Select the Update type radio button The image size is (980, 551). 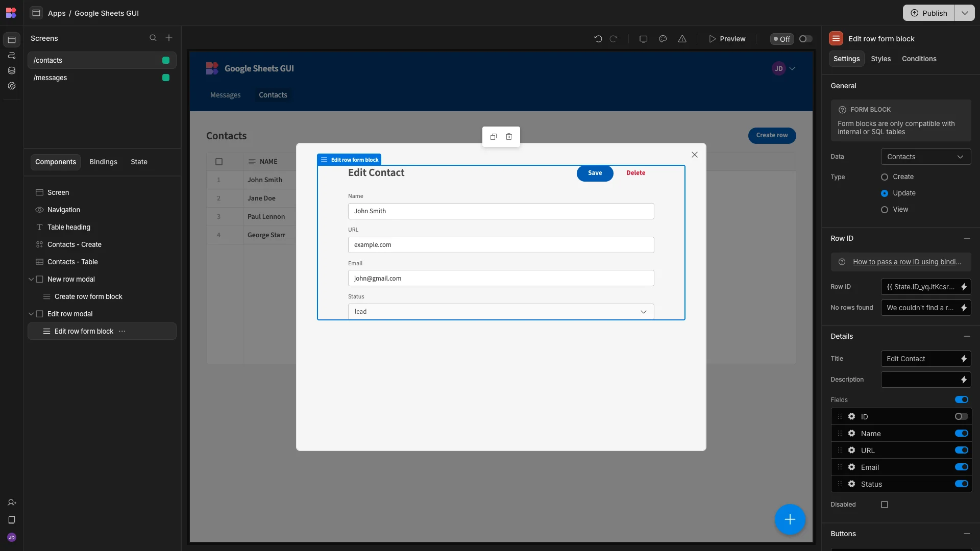pyautogui.click(x=885, y=193)
